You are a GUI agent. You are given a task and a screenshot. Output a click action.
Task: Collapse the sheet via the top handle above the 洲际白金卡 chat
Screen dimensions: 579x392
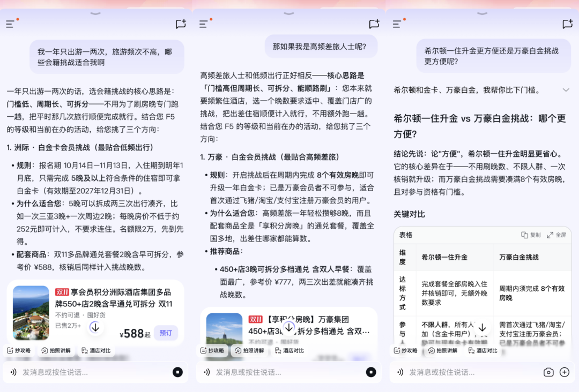[x=95, y=13]
